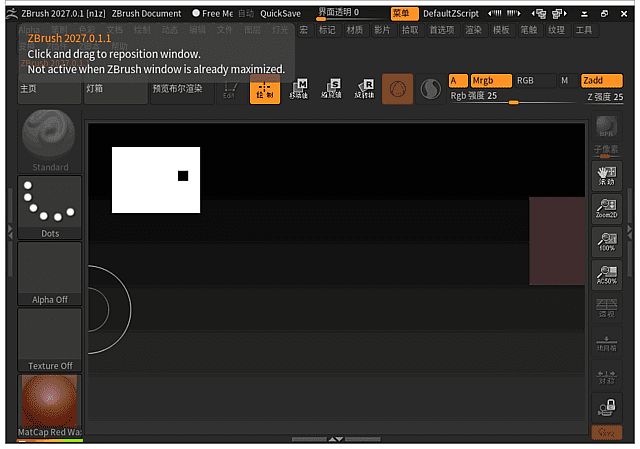Toggle the floor grid (地网格) button
The image size is (640, 449).
[607, 342]
